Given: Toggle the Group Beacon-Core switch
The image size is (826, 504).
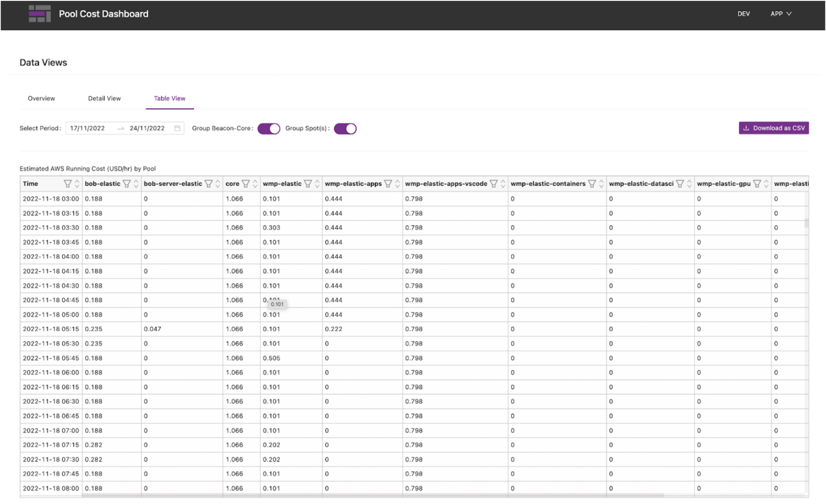Looking at the screenshot, I should coord(269,129).
